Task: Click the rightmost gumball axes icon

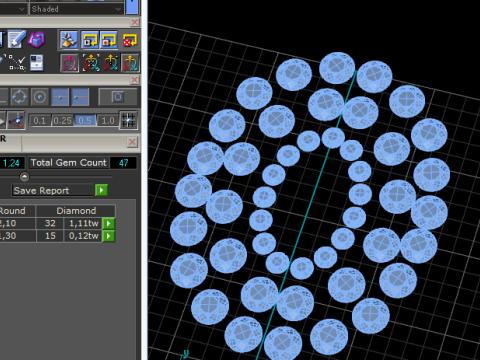Action: point(130,63)
